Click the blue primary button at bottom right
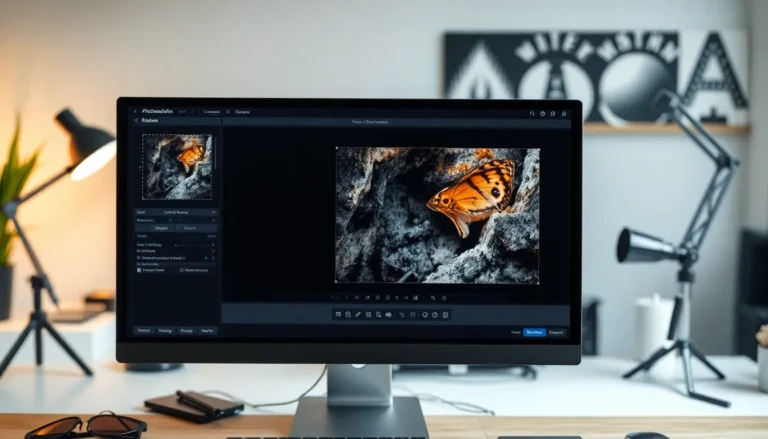This screenshot has height=439, width=768. (535, 331)
